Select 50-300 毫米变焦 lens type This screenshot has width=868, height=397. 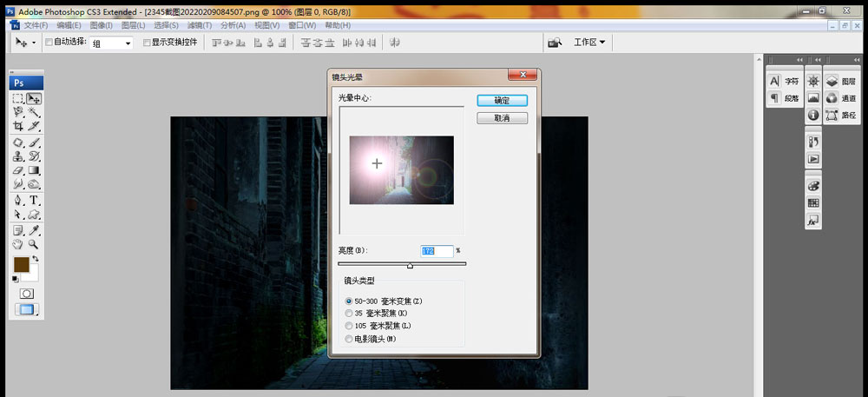(x=348, y=301)
